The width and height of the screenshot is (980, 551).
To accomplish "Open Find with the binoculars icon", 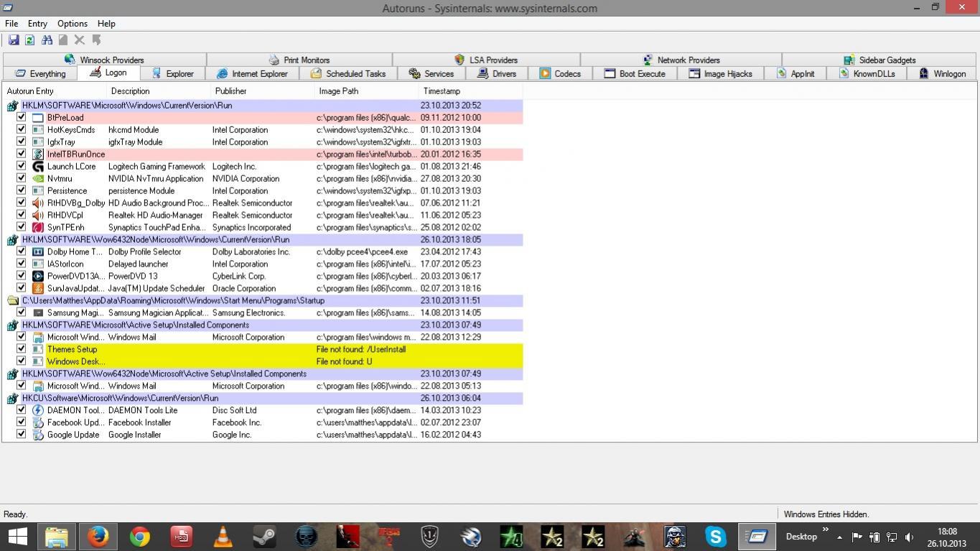I will coord(47,40).
